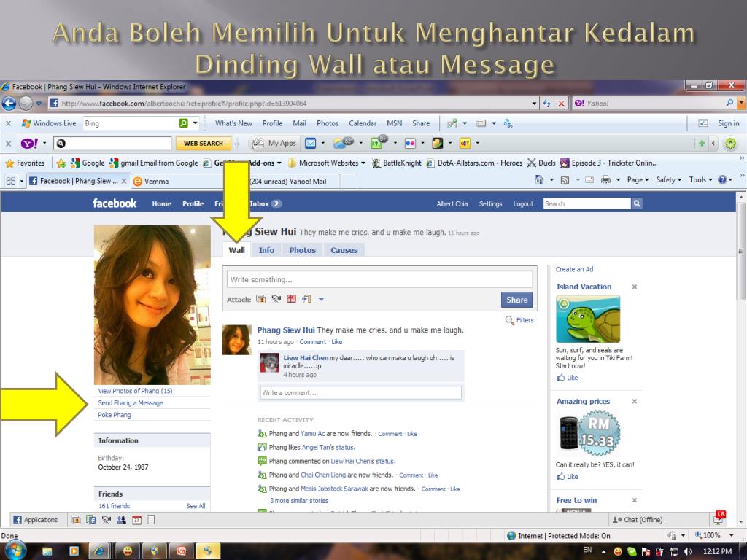Viewport: 747px width, 560px height.
Task: Click See All friends link
Action: (196, 506)
